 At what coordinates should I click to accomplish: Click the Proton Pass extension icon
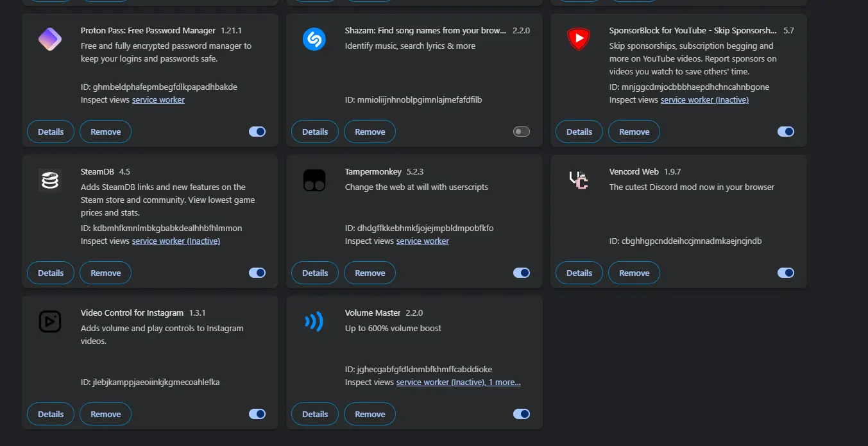tap(50, 40)
